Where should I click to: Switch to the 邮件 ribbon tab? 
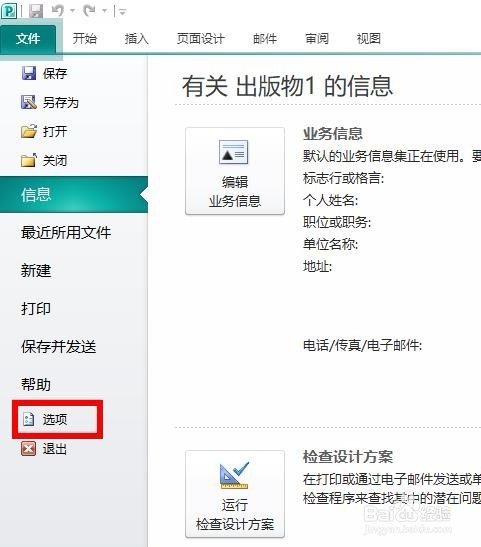tap(265, 38)
